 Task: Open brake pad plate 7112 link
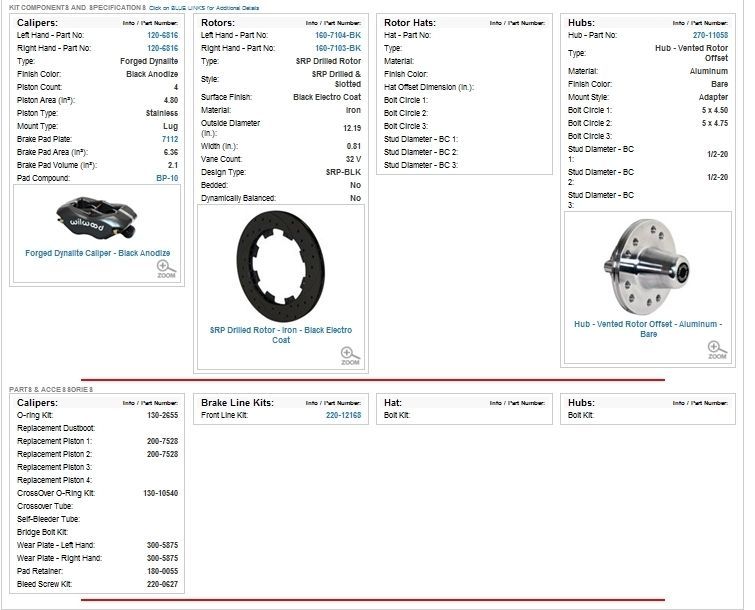click(x=170, y=139)
